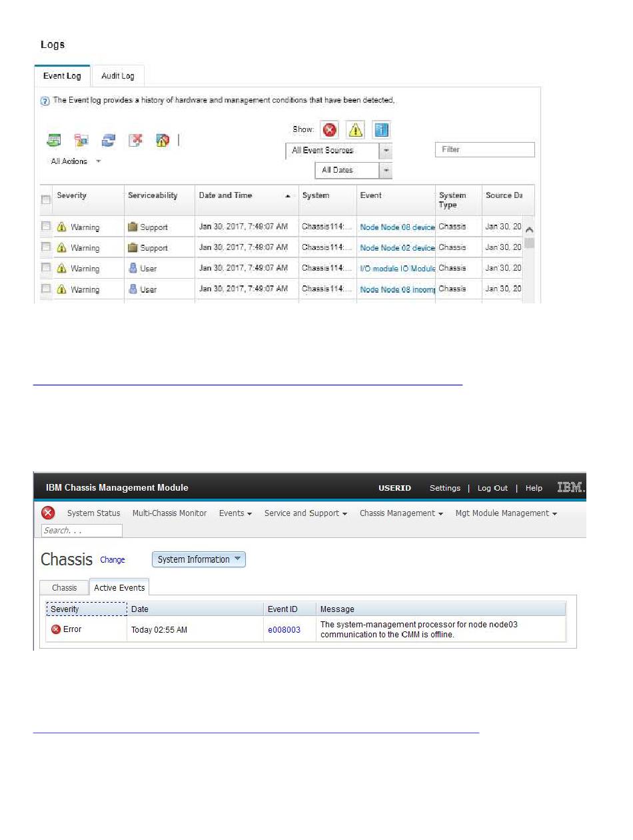The height and width of the screenshot is (840, 633).
Task: Sort by the System column header in Logs
Action: coord(316,195)
